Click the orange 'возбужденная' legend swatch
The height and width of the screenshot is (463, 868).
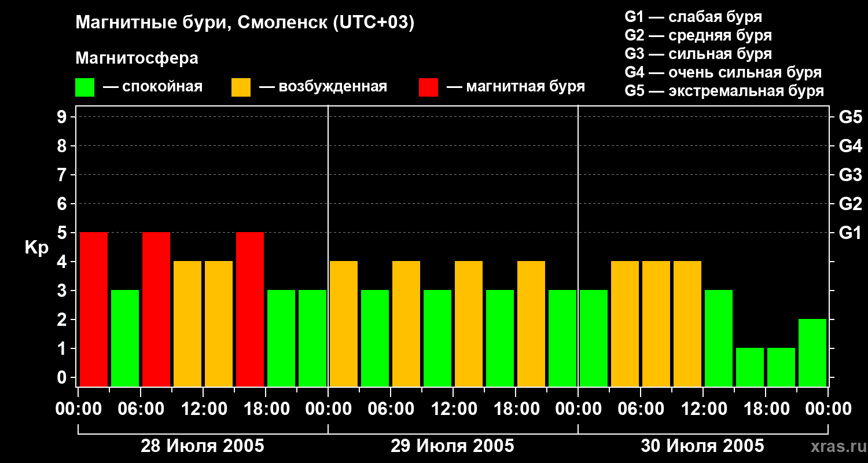(x=241, y=87)
